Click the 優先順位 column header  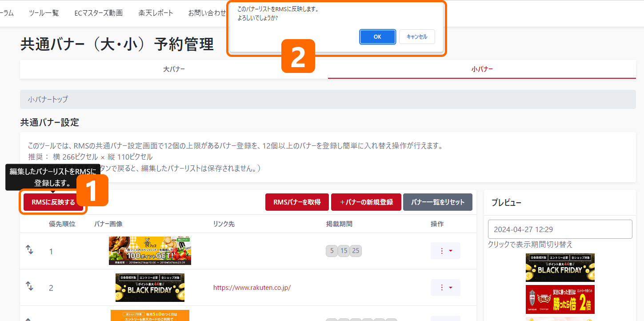coord(62,224)
